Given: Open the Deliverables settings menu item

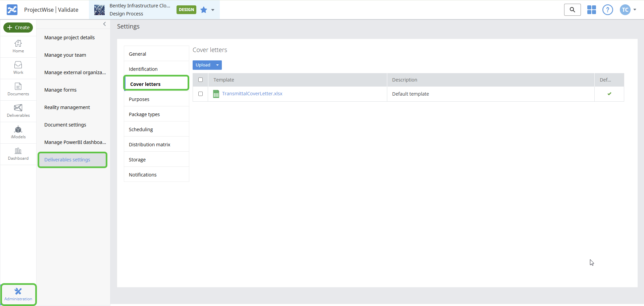Looking at the screenshot, I should coord(67,160).
